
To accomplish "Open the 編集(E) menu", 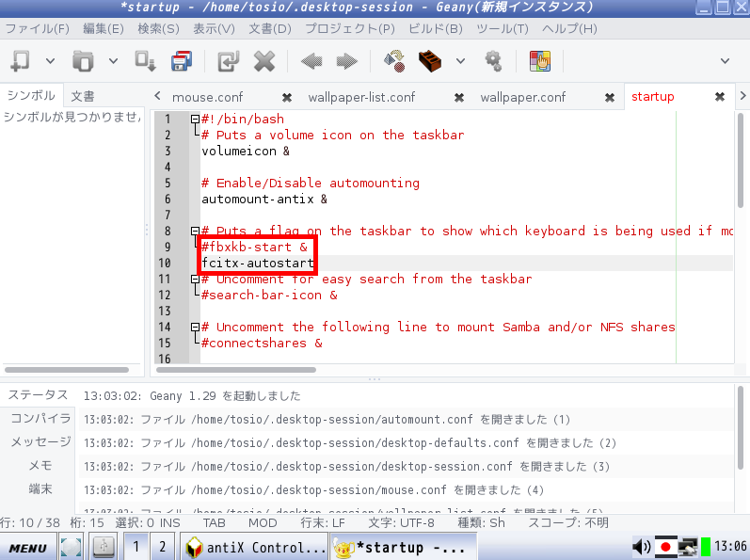I will [x=104, y=28].
